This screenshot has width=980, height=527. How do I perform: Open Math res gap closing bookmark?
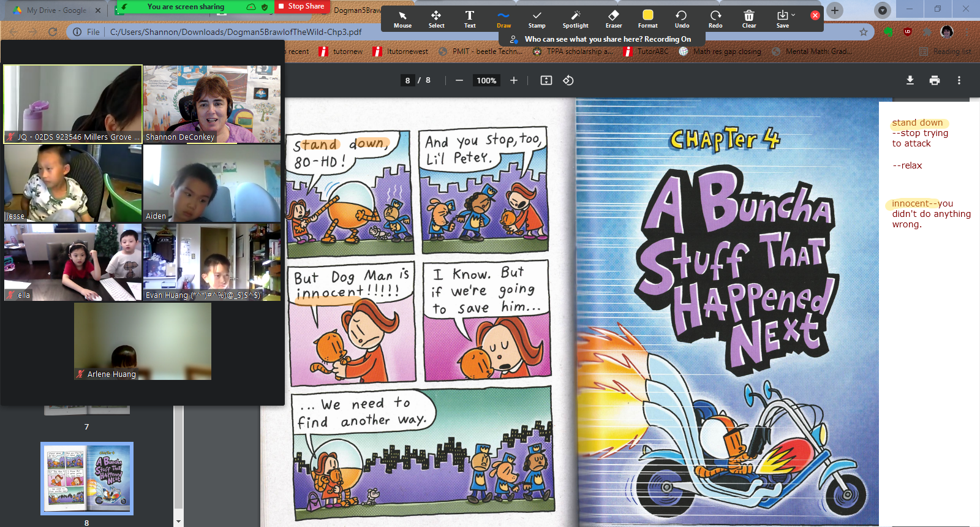720,51
